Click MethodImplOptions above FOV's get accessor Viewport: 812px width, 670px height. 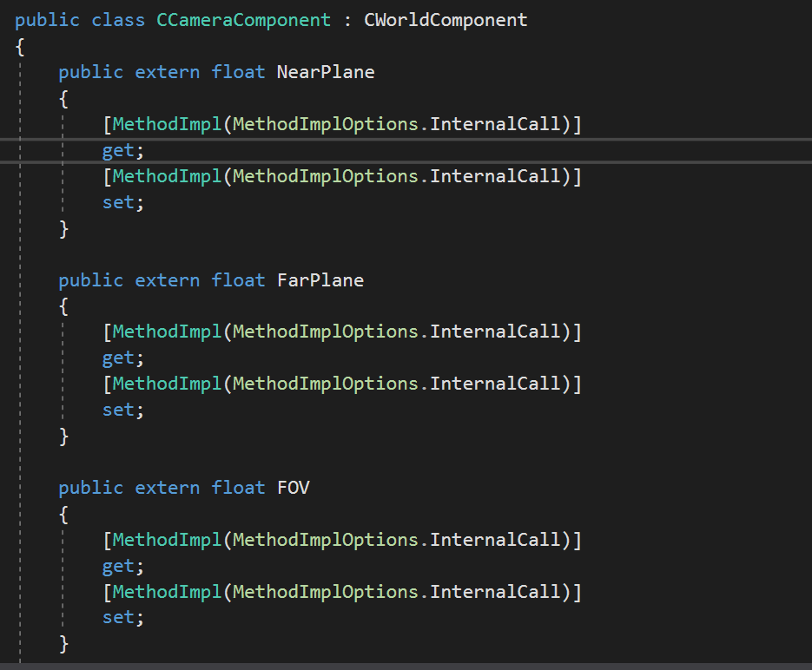(x=325, y=540)
